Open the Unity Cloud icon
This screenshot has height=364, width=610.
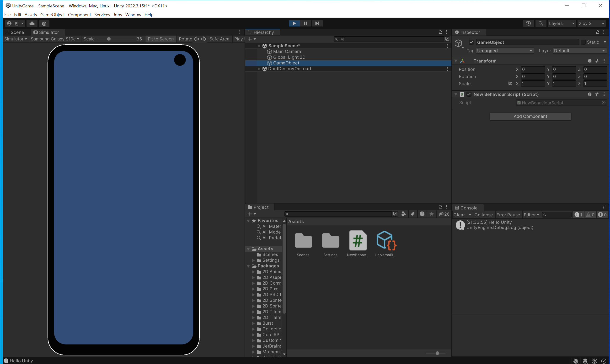pos(32,23)
